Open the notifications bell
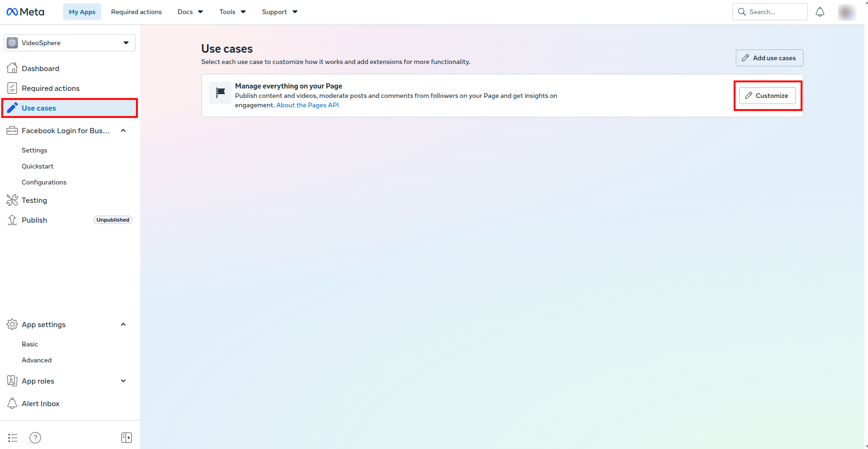The width and height of the screenshot is (868, 449). [x=820, y=12]
